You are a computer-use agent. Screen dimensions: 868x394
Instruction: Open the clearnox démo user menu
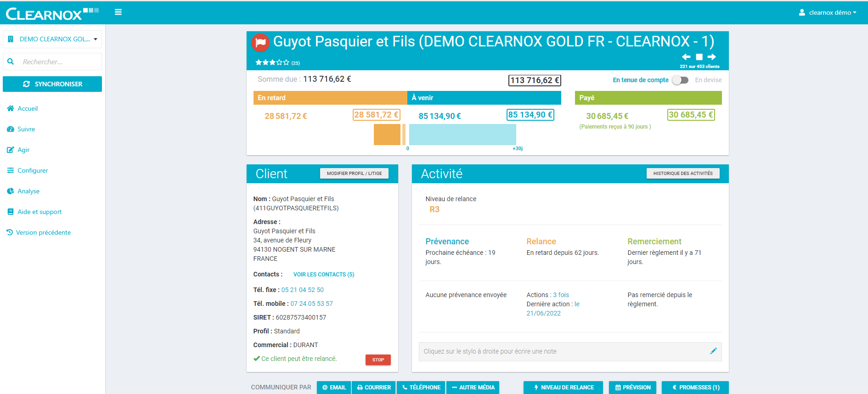828,12
